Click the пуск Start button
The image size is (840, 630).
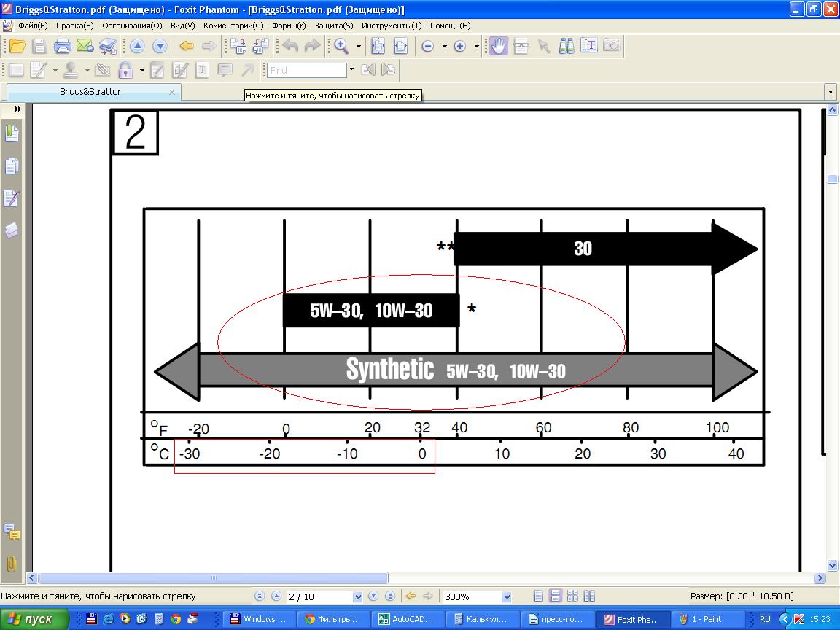(34, 619)
